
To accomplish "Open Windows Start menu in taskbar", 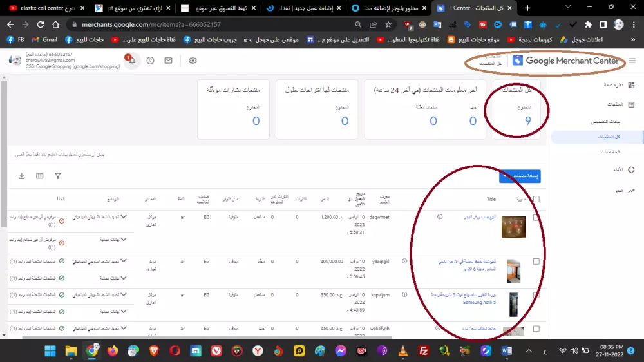I will (50, 351).
